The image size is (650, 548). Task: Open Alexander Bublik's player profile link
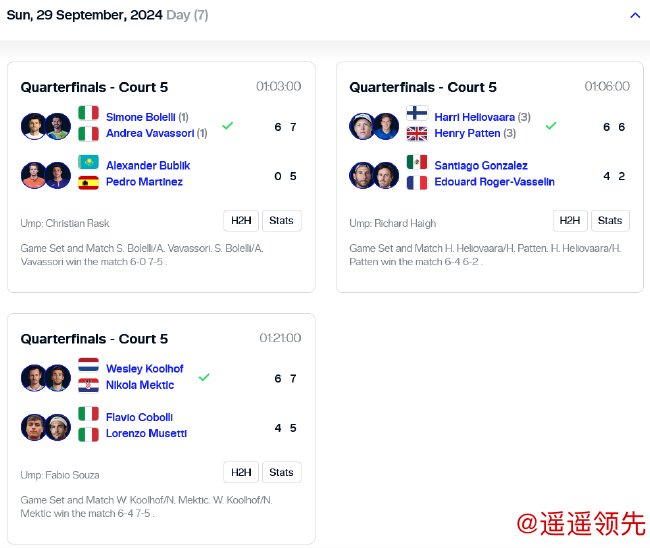[x=148, y=165]
